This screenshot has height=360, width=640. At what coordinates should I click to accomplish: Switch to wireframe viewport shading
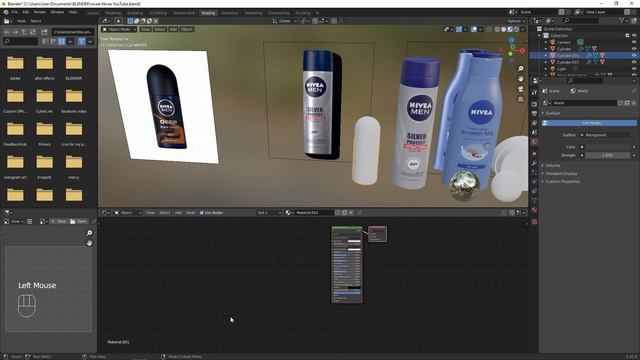[497, 29]
